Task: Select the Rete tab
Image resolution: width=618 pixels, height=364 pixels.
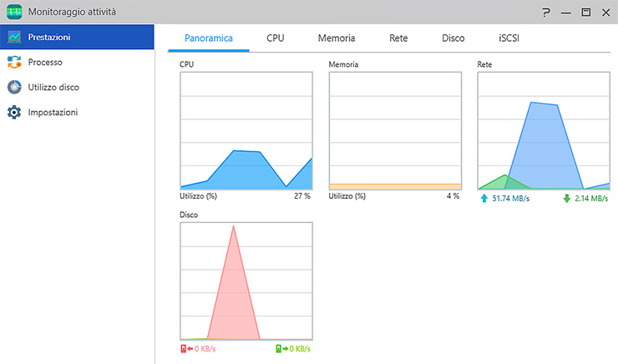Action: coord(398,38)
